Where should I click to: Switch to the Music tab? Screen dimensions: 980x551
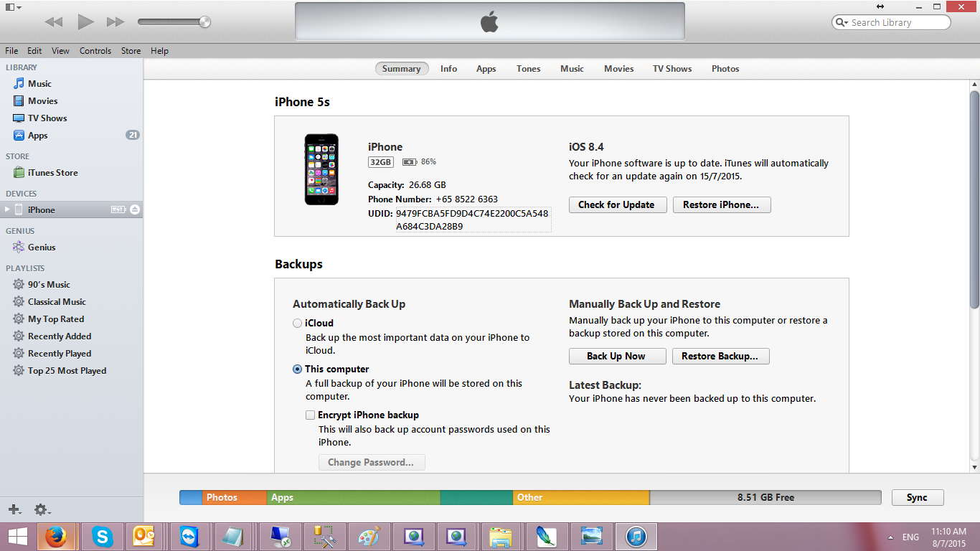572,69
